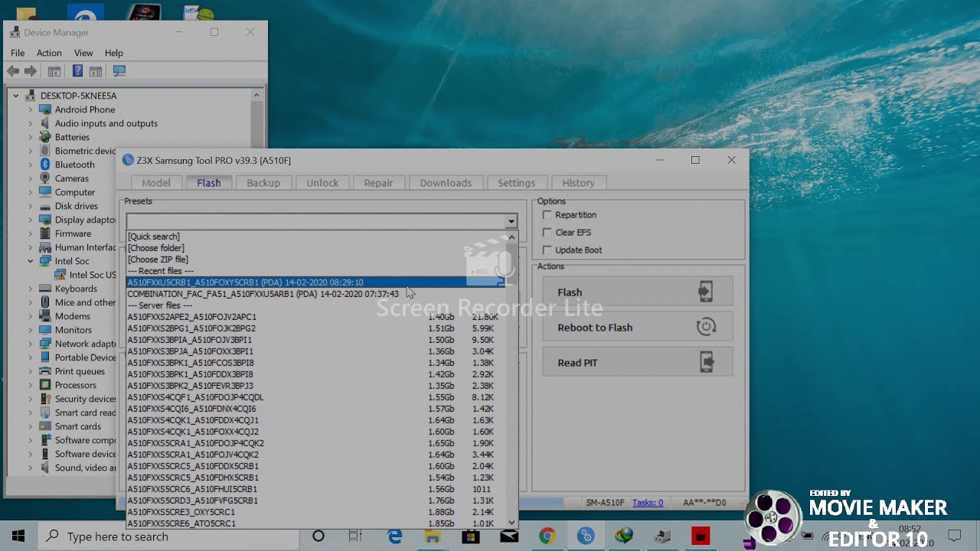Viewport: 980px width, 551px height.
Task: Click the action pane icon right of Help icon
Action: [x=96, y=71]
